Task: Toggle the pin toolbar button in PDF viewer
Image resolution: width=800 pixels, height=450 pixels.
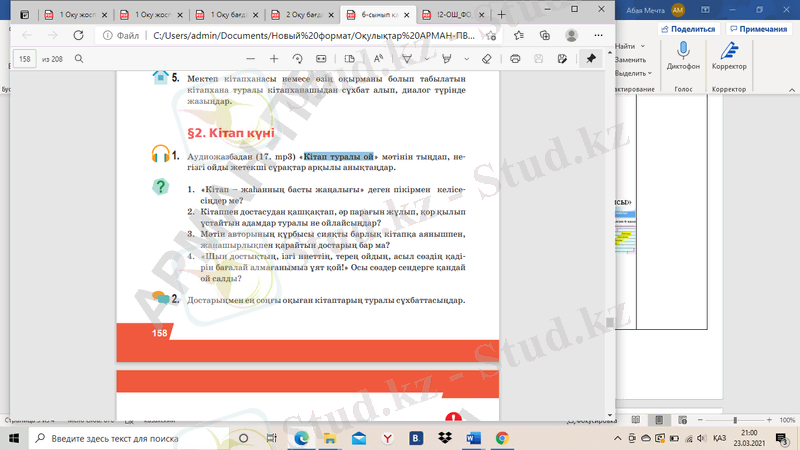Action: (591, 59)
